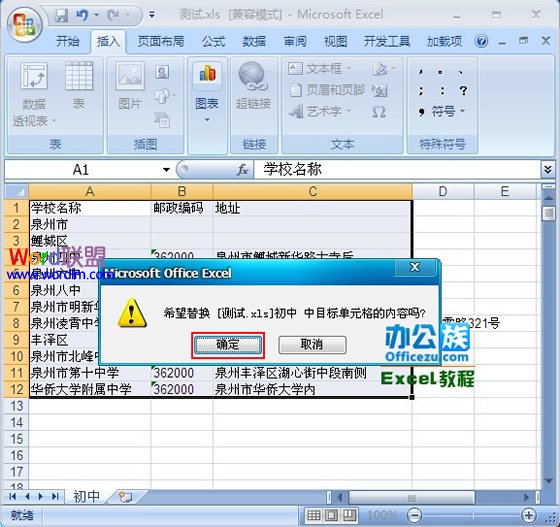
Task: Insert an Omega symbol
Action: click(379, 112)
